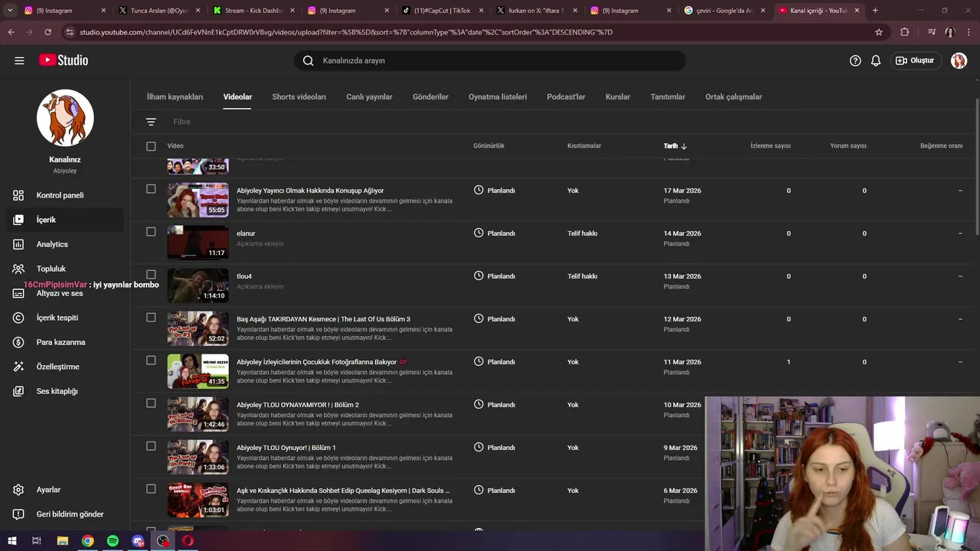
Task: Open Abiyoley Yayıncı Olmak Hakkında video title
Action: click(x=310, y=191)
